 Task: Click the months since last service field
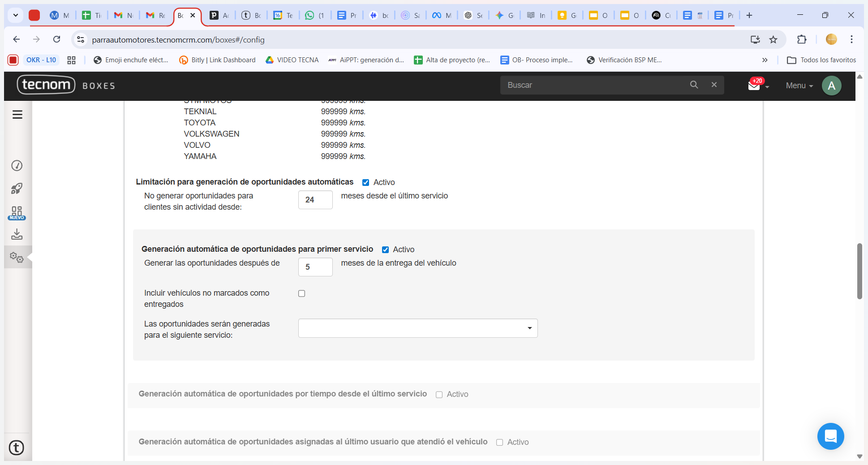315,200
